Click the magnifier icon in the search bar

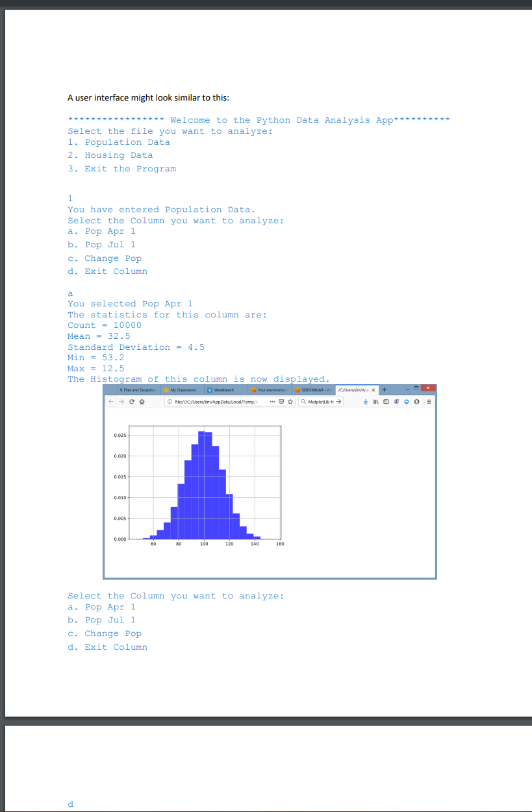[x=303, y=400]
